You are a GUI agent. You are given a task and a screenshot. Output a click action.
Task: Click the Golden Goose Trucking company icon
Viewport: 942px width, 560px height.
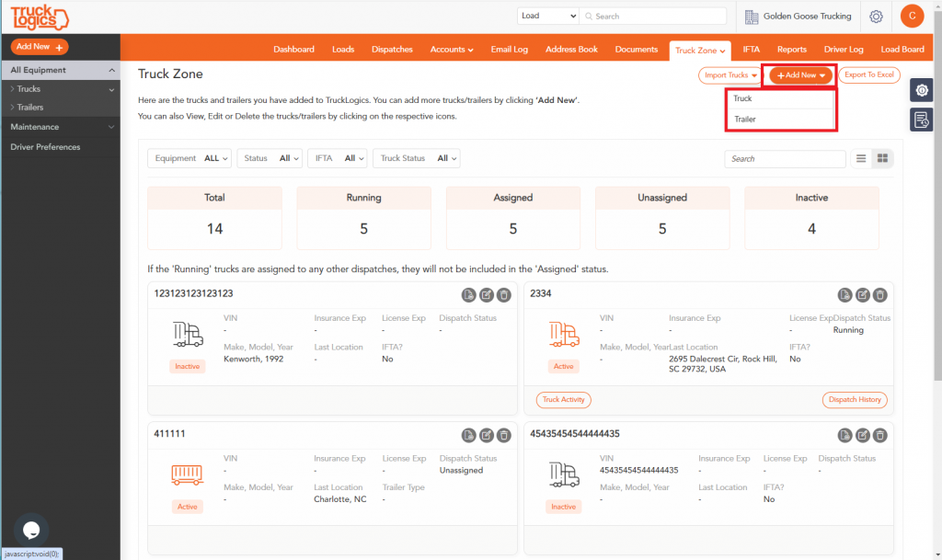point(751,17)
